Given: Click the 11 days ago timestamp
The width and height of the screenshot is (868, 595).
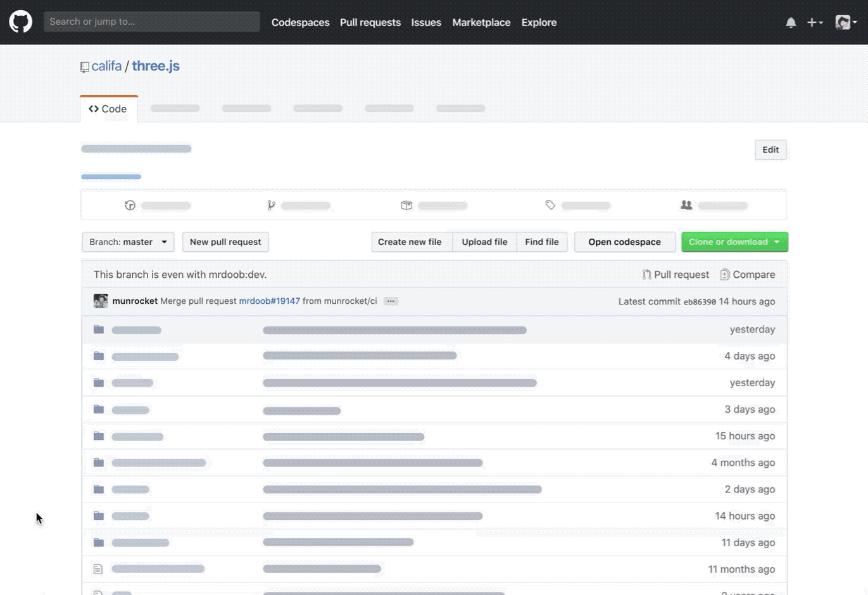Looking at the screenshot, I should [748, 542].
